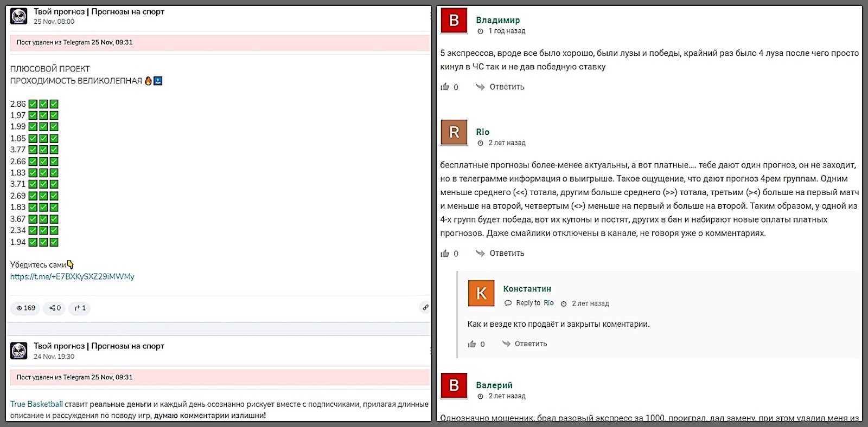The width and height of the screenshot is (868, 427).
Task: Click the eye views counter showing 169
Action: tap(25, 308)
